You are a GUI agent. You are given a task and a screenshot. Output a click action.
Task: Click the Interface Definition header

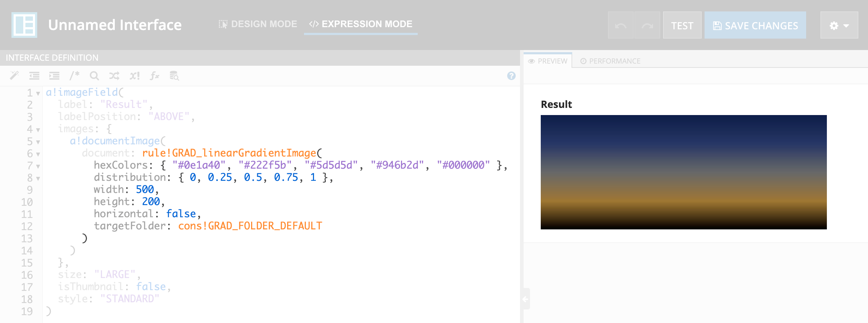[52, 58]
